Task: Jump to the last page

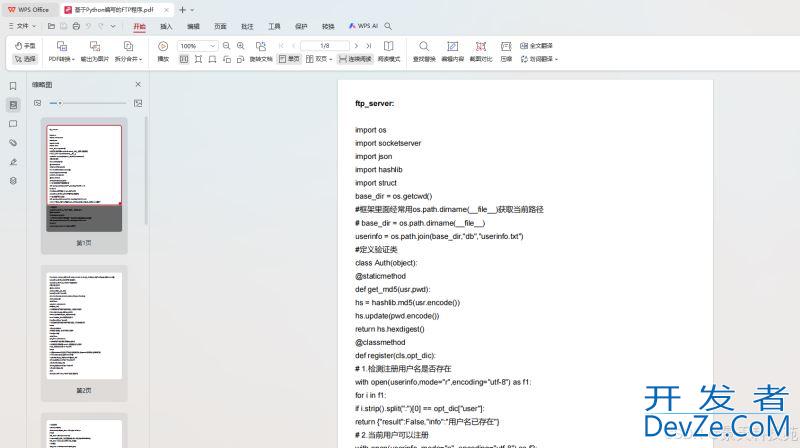Action: point(369,46)
